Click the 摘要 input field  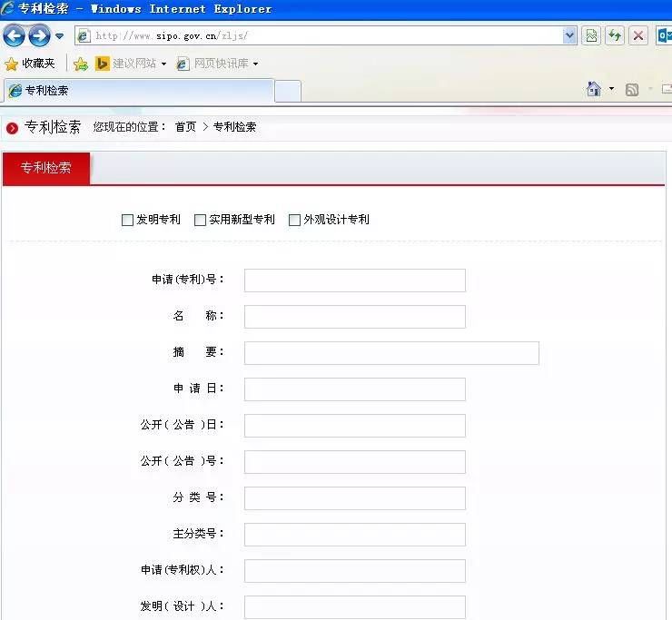[x=391, y=353]
